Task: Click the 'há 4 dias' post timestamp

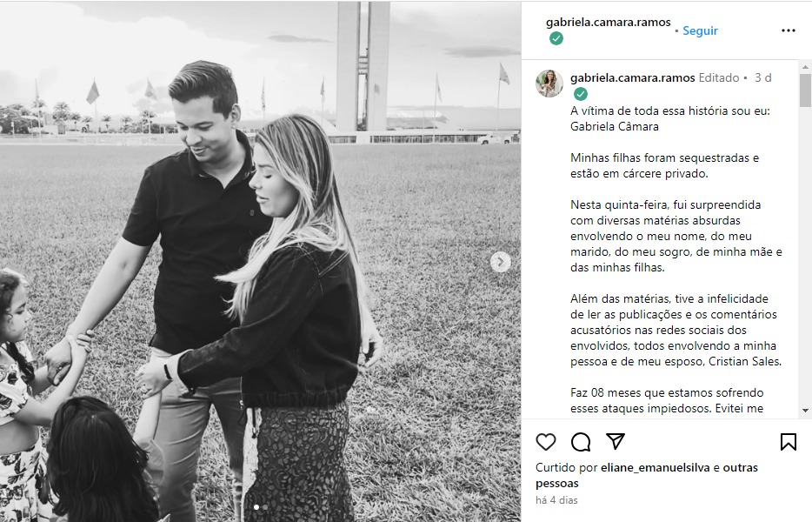Action: pyautogui.click(x=556, y=500)
